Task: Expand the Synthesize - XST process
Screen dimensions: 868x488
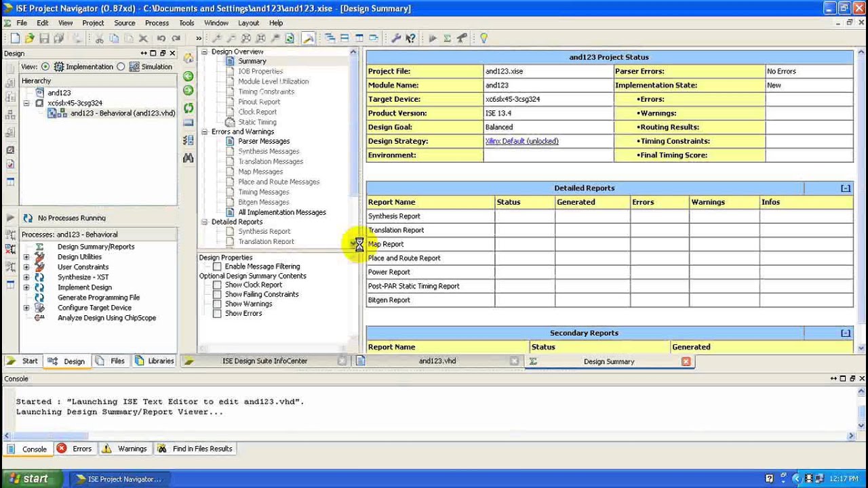Action: pos(26,277)
